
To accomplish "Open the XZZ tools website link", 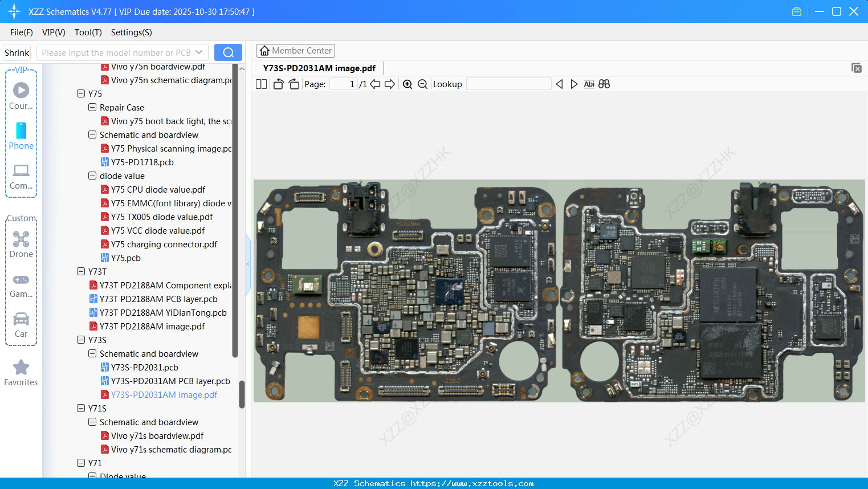I will point(472,483).
